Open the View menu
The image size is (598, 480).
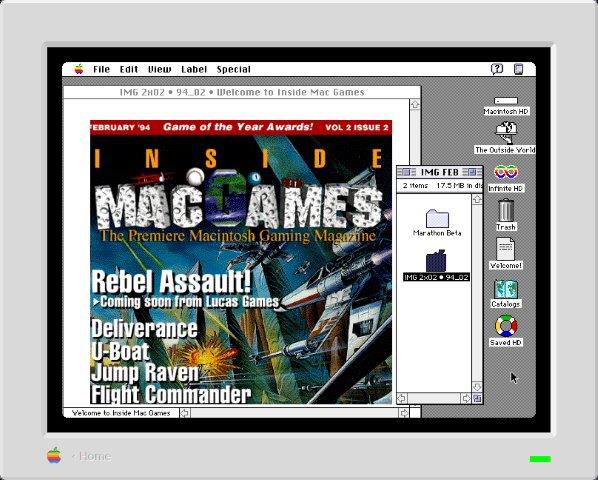pyautogui.click(x=159, y=69)
